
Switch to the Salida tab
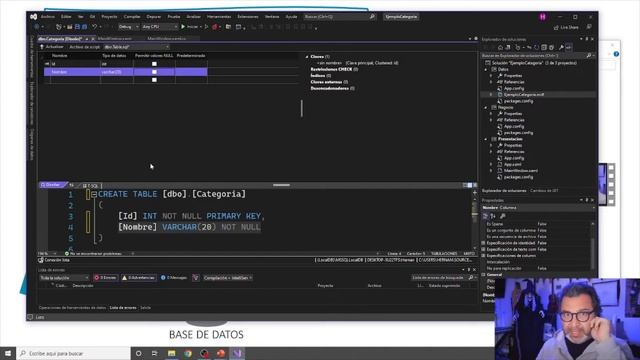pyautogui.click(x=146, y=308)
